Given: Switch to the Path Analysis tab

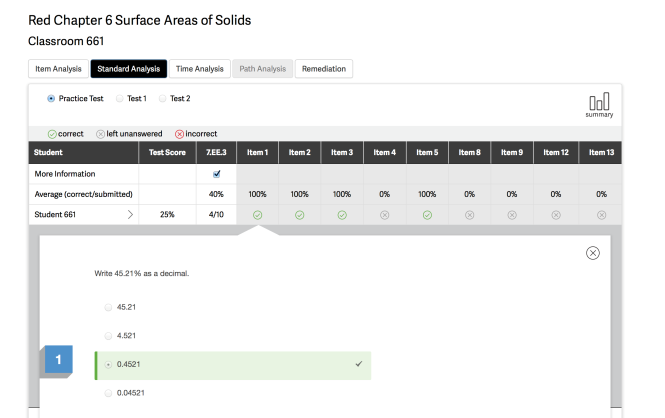Looking at the screenshot, I should (x=263, y=69).
